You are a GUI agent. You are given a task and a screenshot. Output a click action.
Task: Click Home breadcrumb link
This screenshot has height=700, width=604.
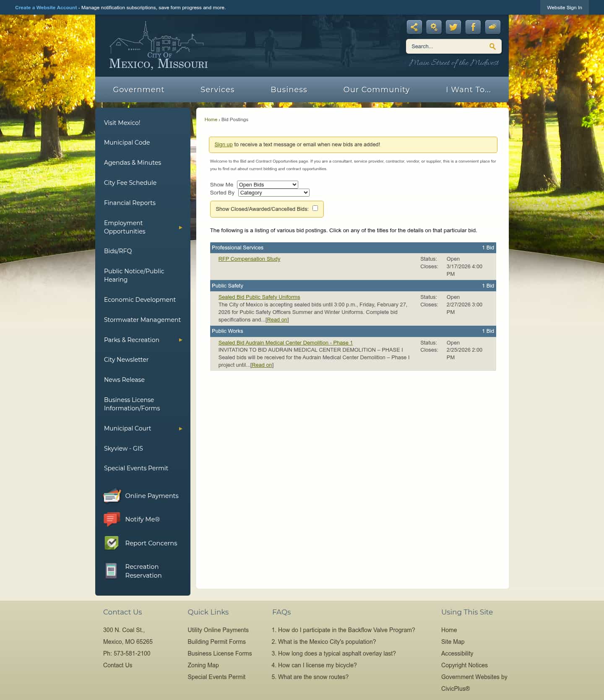(x=211, y=119)
